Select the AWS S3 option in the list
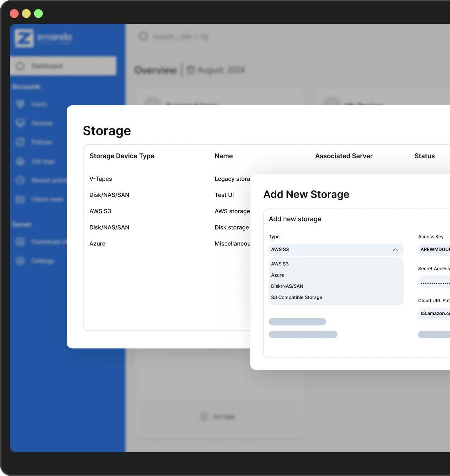 pyautogui.click(x=280, y=264)
